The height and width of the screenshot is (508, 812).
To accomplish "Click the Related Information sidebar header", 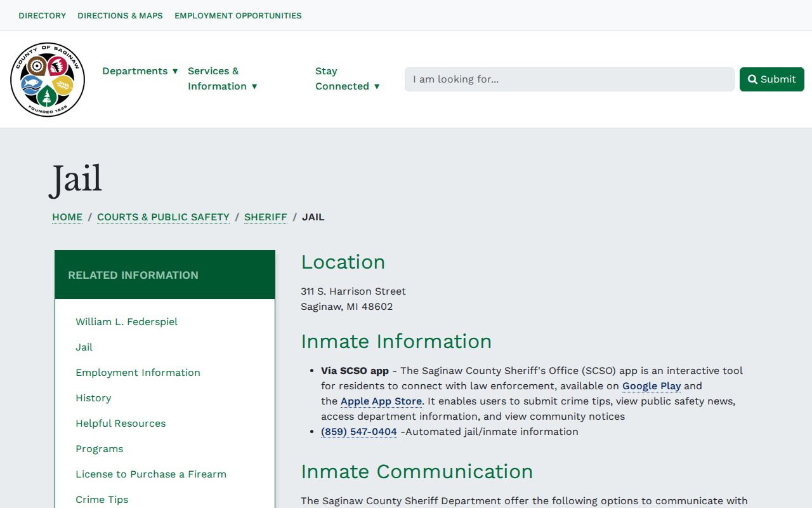I will pyautogui.click(x=165, y=275).
